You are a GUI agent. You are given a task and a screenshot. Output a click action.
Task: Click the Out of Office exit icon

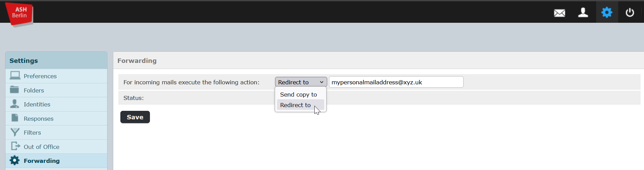[x=16, y=146]
